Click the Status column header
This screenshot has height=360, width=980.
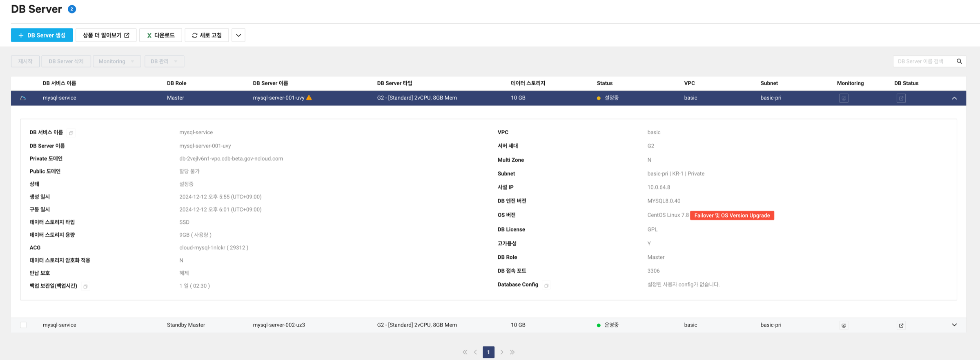pyautogui.click(x=604, y=83)
